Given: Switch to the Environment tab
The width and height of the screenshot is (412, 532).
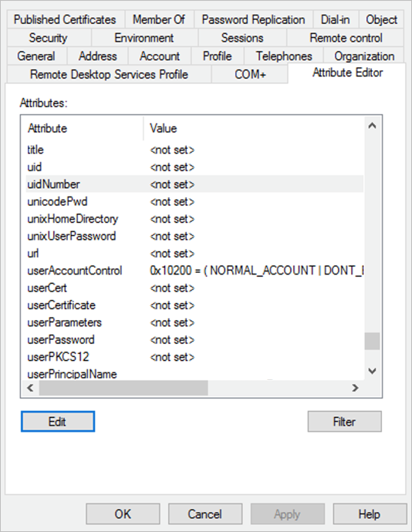Looking at the screenshot, I should tap(144, 38).
